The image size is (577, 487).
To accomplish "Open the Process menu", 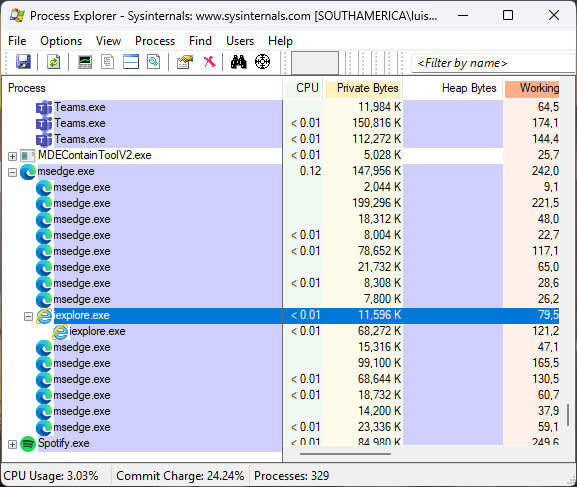I will point(155,41).
